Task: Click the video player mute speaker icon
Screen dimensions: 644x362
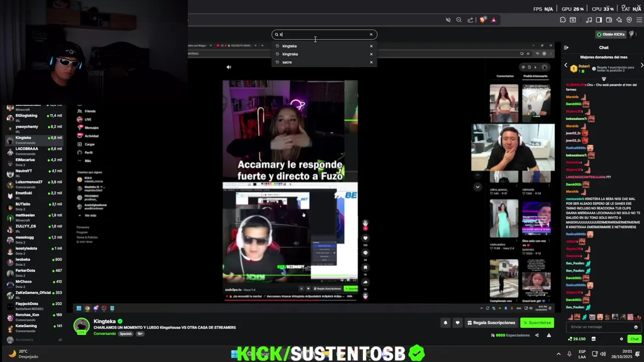Action: point(229,67)
